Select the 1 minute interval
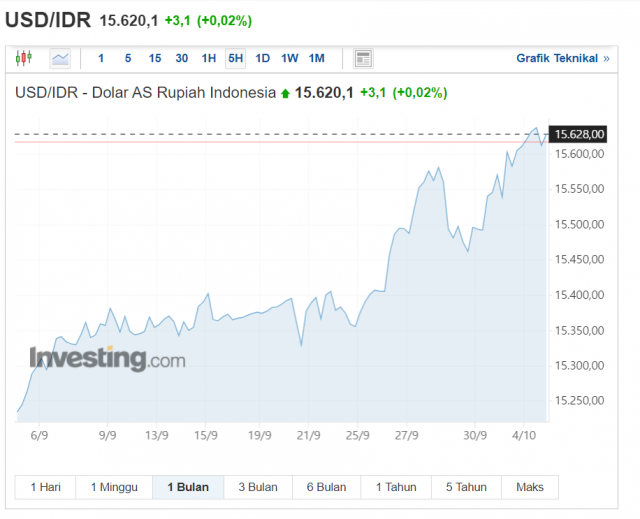Image resolution: width=640 pixels, height=519 pixels. tap(100, 59)
